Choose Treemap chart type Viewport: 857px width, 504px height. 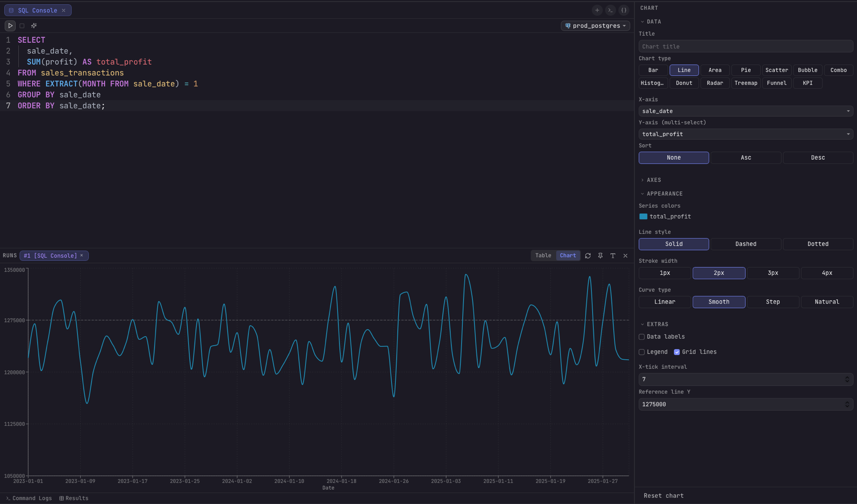pyautogui.click(x=746, y=83)
